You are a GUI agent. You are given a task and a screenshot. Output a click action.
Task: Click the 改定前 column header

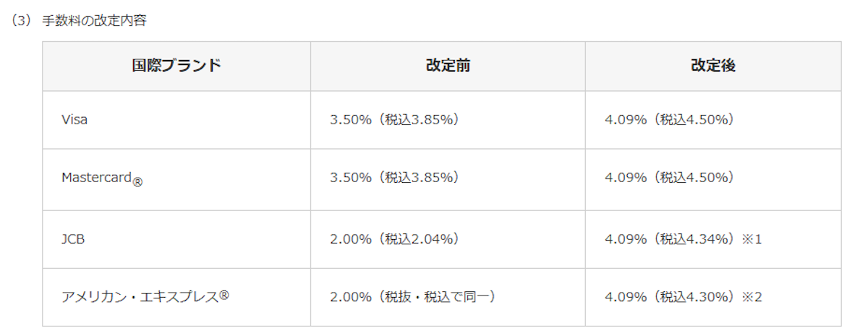448,66
